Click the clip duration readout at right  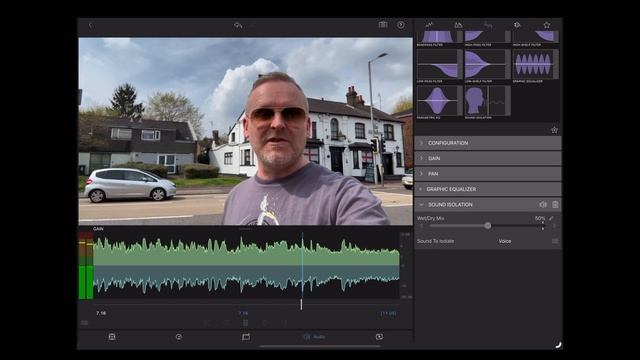click(388, 313)
